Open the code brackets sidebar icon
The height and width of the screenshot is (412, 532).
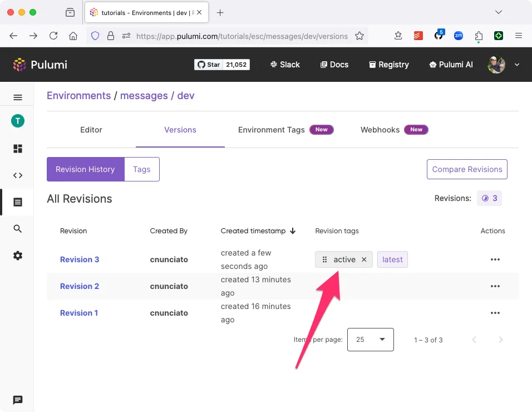(18, 175)
